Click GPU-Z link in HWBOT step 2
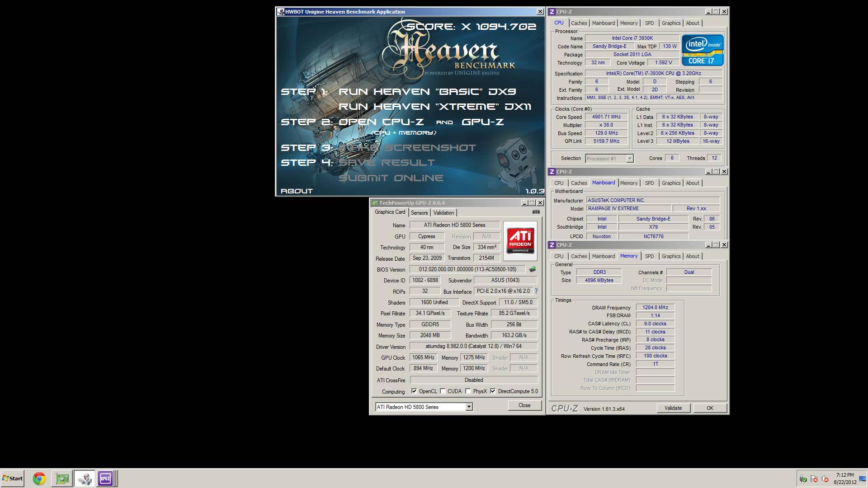Image resolution: width=868 pixels, height=488 pixels. (483, 122)
